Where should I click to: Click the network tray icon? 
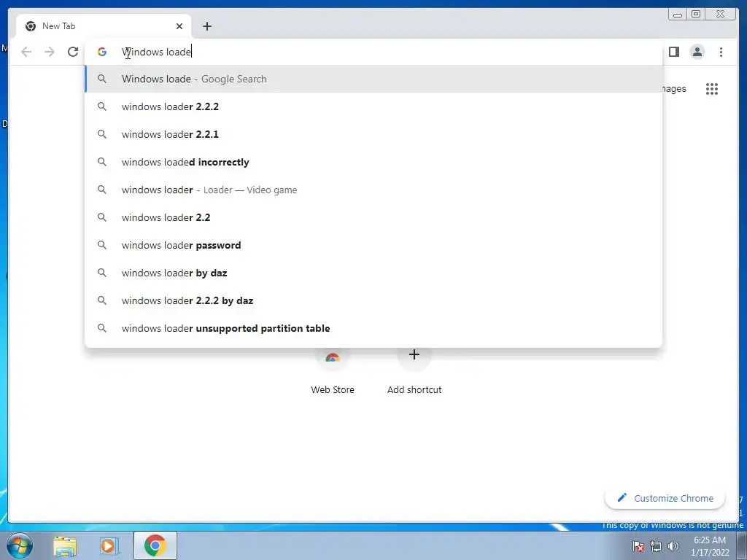(x=656, y=546)
